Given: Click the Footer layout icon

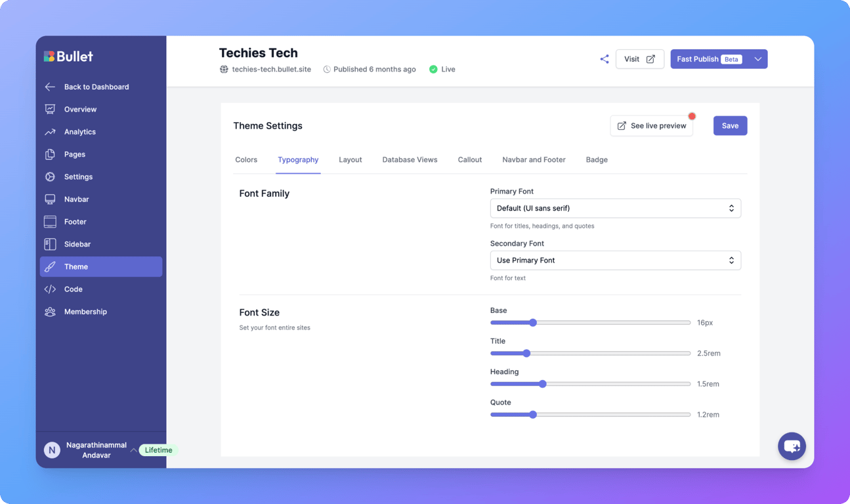Looking at the screenshot, I should [50, 222].
